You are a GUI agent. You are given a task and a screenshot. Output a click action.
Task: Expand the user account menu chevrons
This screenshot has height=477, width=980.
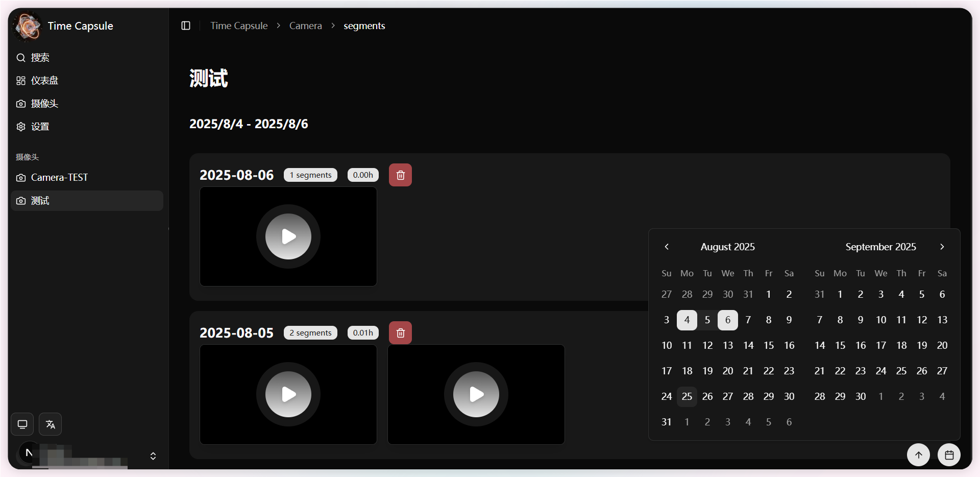(x=153, y=456)
